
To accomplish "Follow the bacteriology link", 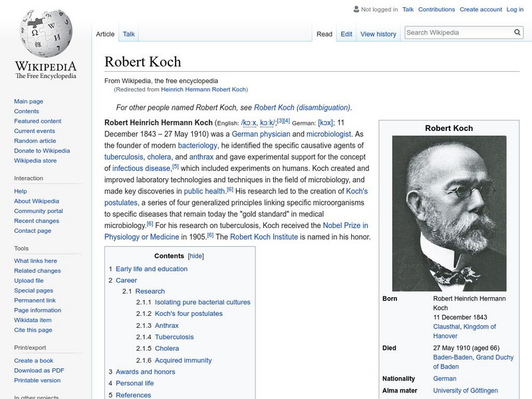I will click(198, 146).
